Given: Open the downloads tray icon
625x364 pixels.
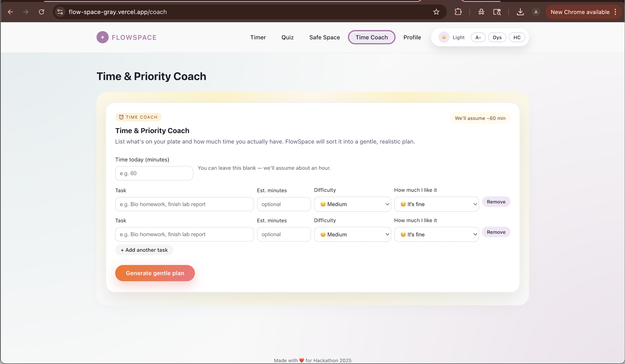Looking at the screenshot, I should [520, 12].
